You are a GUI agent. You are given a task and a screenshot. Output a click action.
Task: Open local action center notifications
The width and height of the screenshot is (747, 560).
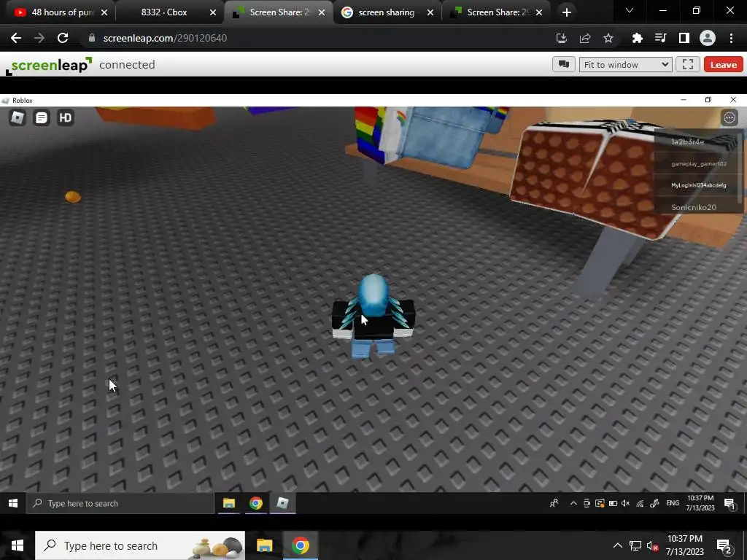[x=723, y=545]
